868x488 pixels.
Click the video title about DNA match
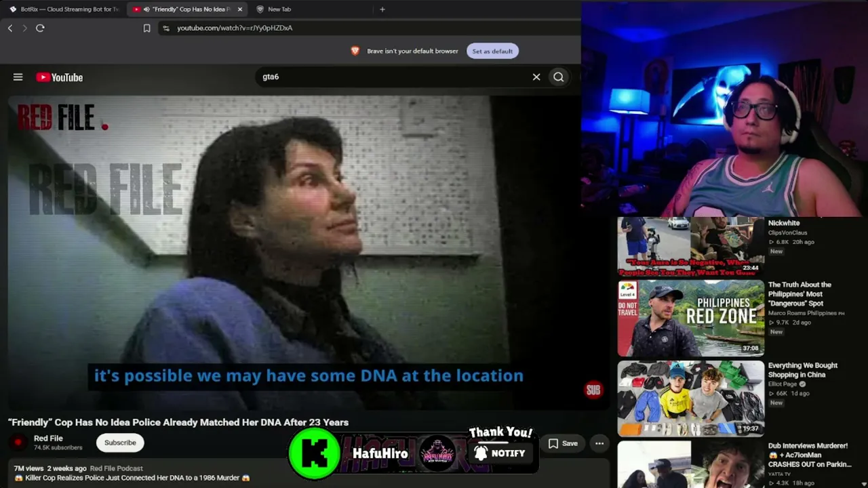[178, 422]
